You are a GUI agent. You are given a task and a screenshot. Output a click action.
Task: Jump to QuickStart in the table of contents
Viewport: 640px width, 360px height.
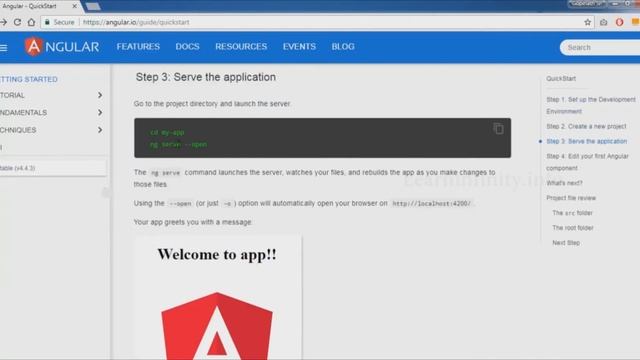pyautogui.click(x=561, y=78)
